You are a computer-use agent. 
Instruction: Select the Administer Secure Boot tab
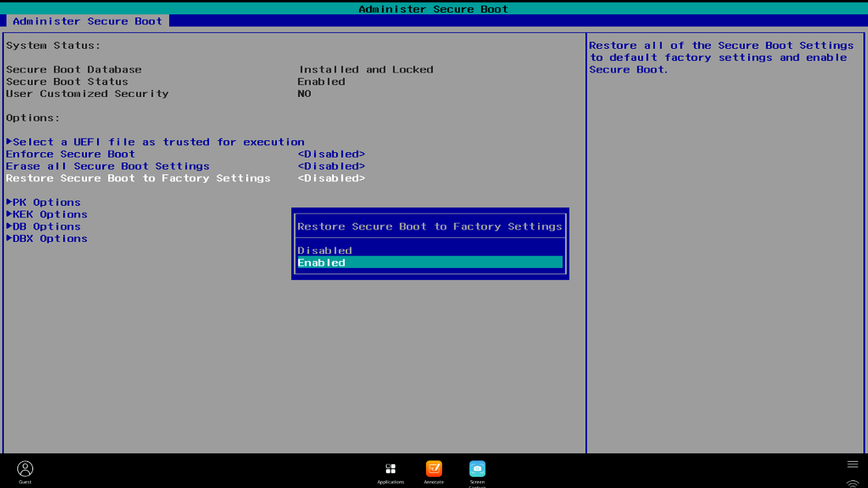87,21
